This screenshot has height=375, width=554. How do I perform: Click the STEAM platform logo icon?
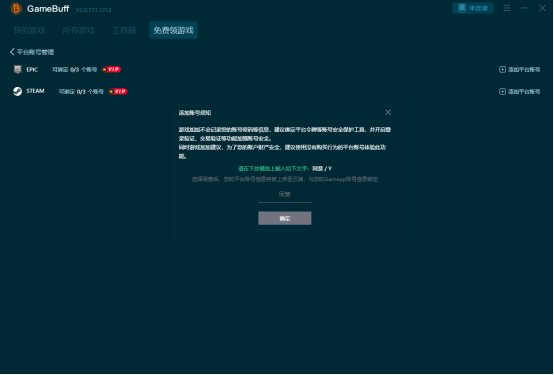point(17,91)
